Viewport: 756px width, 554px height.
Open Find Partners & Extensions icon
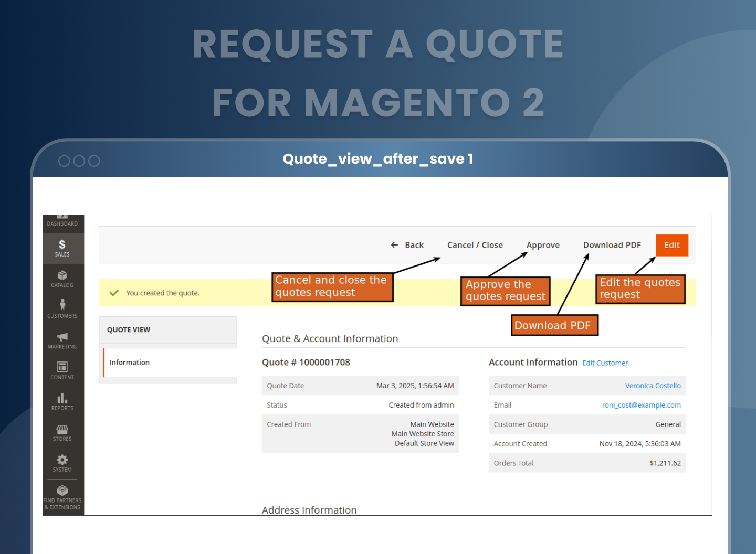click(62, 491)
